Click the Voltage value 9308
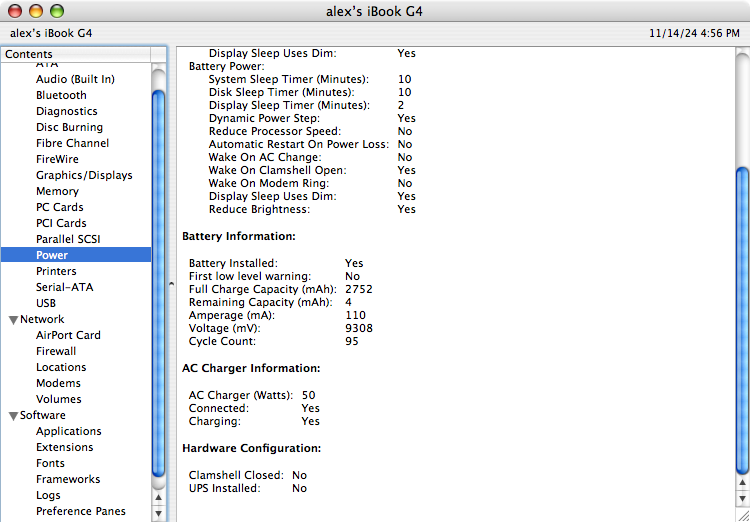This screenshot has height=522, width=750. pyautogui.click(x=359, y=328)
